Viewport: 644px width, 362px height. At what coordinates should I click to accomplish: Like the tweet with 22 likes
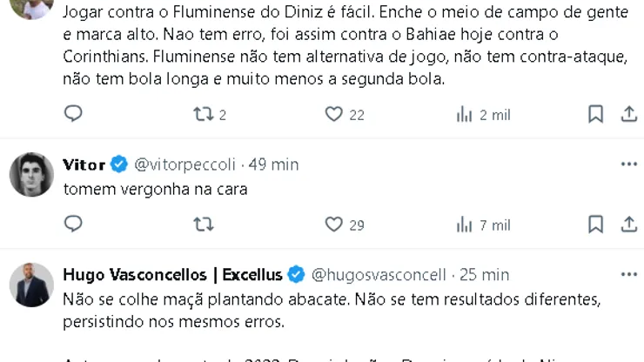pyautogui.click(x=334, y=114)
